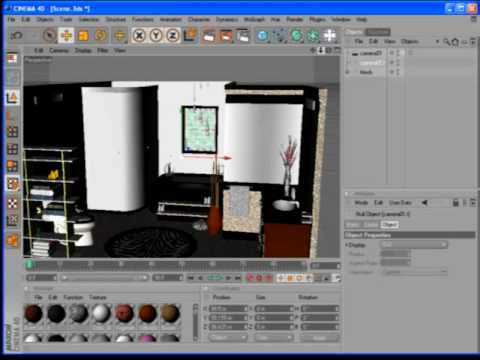Screen dimensions: 480x360
Task: Open the viewport Display menu
Action: pos(83,50)
